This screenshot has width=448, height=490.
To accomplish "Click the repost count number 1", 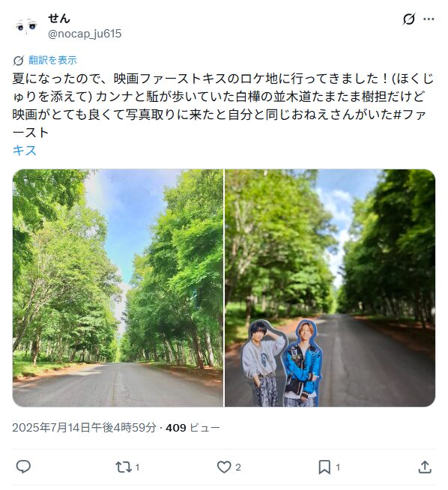I will tap(137, 468).
